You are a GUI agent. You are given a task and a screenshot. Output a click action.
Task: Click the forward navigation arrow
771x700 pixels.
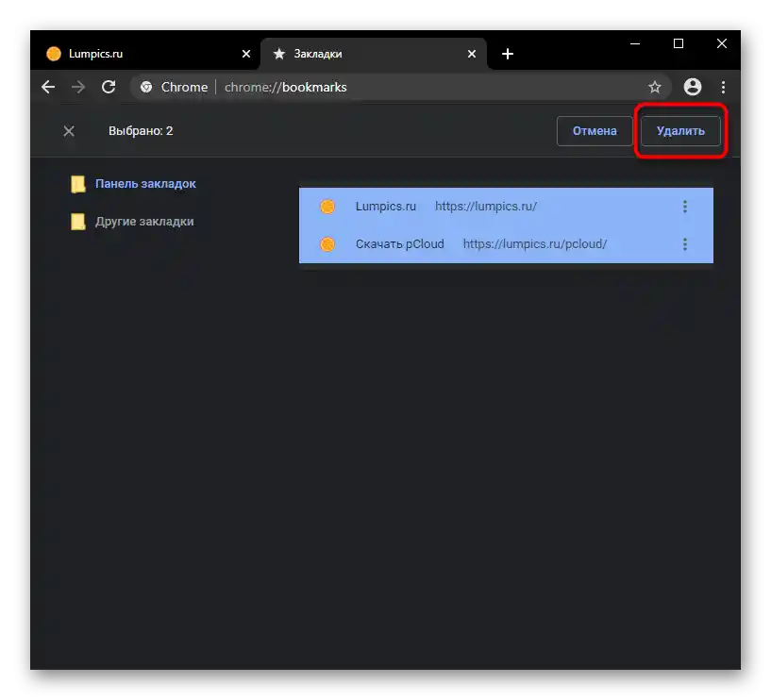click(x=78, y=87)
